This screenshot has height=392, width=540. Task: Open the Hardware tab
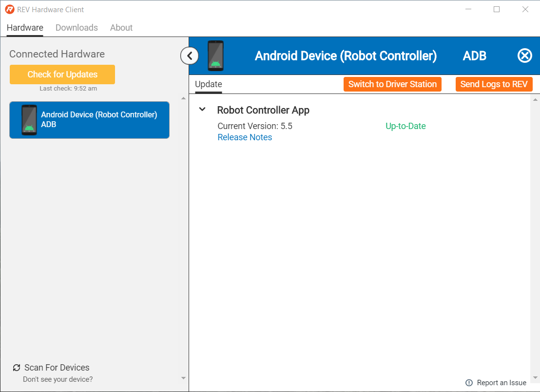(25, 28)
